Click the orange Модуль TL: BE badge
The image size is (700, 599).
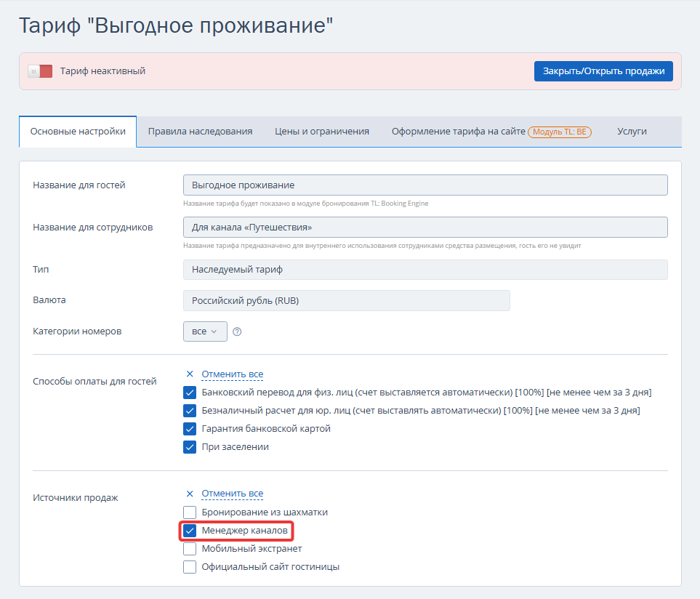pyautogui.click(x=560, y=132)
